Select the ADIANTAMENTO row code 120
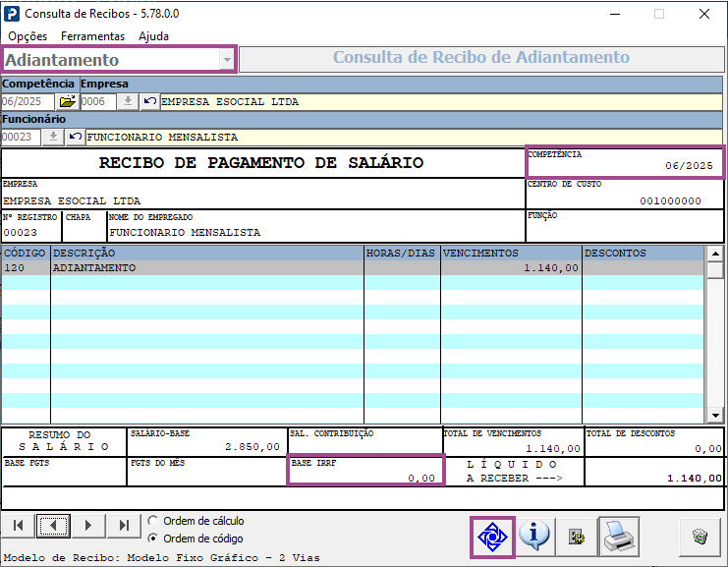This screenshot has width=728, height=567. 353,268
